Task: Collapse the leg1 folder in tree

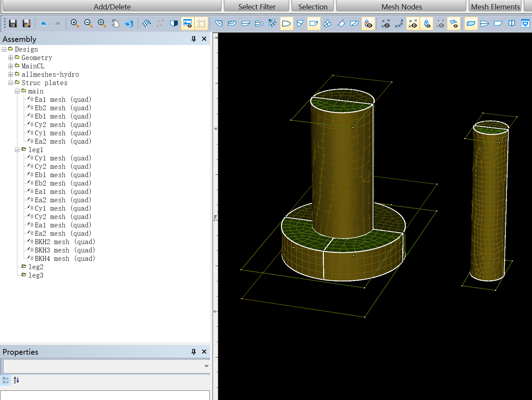Action: [x=17, y=150]
